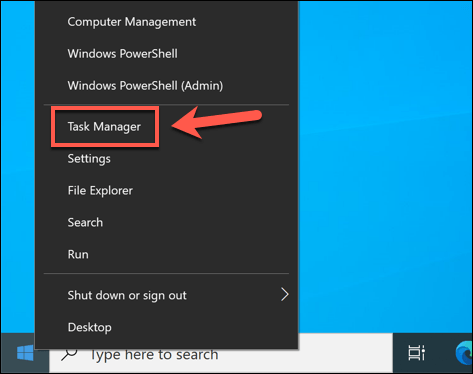473x374 pixels.
Task: Click the magnifier icon in taskbar search
Action: tap(69, 354)
